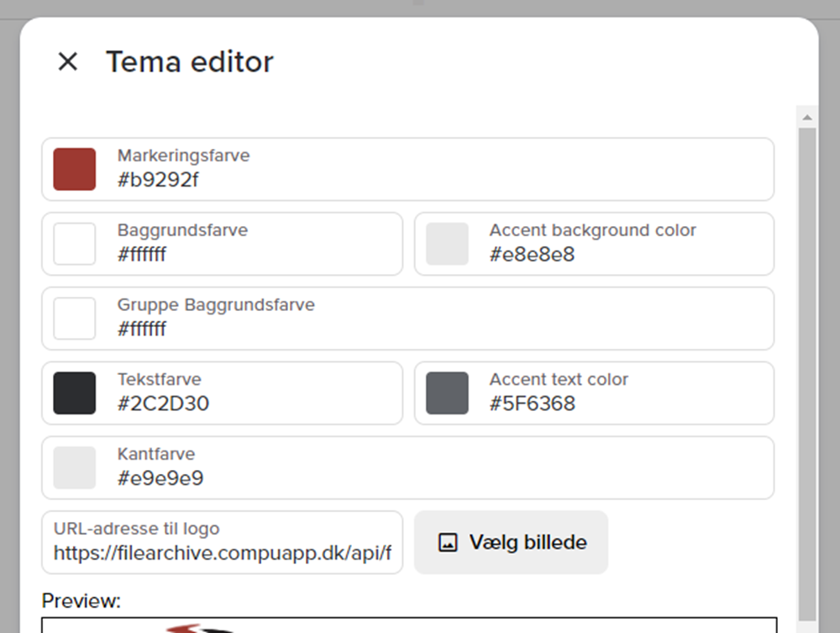Click the image icon in Vælg billede
The image size is (840, 633).
(x=448, y=542)
